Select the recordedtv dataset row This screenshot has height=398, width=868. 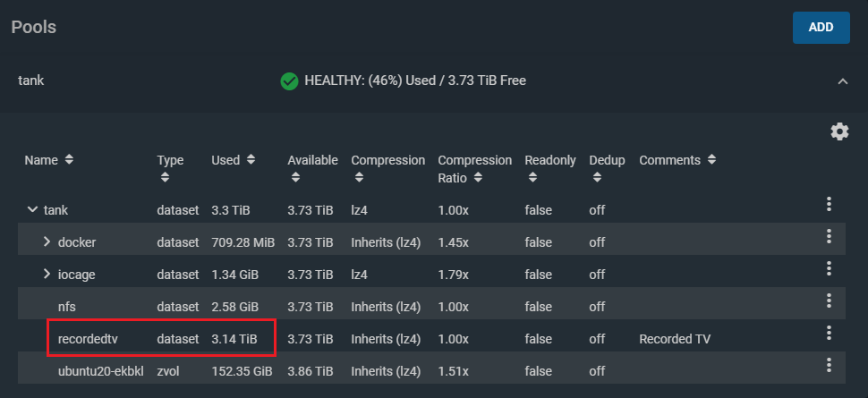click(89, 339)
